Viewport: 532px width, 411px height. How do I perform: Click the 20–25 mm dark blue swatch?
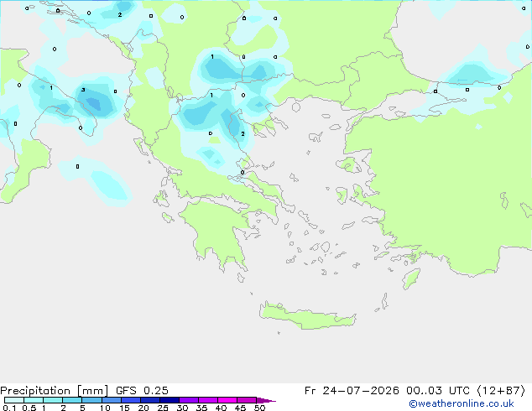pyautogui.click(x=149, y=400)
